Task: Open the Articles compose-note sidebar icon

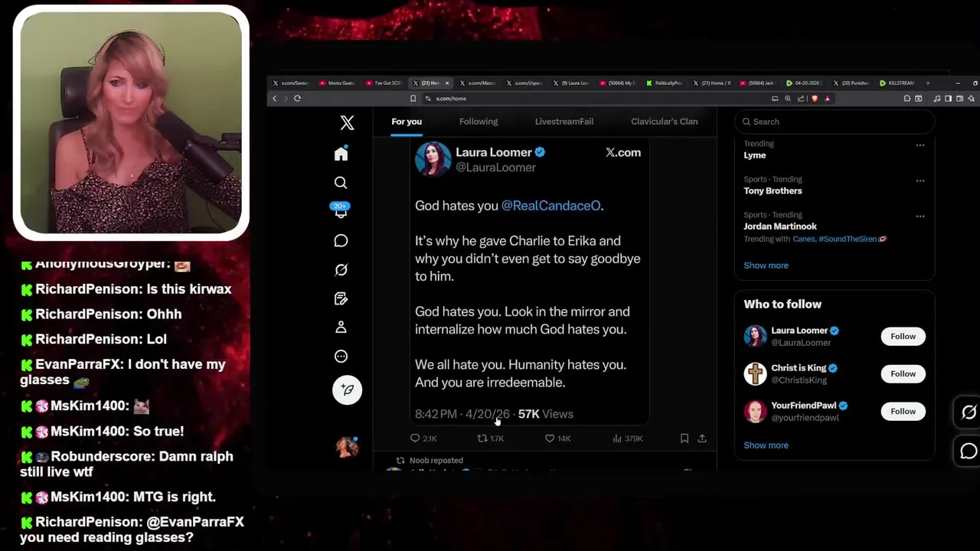Action: [341, 298]
